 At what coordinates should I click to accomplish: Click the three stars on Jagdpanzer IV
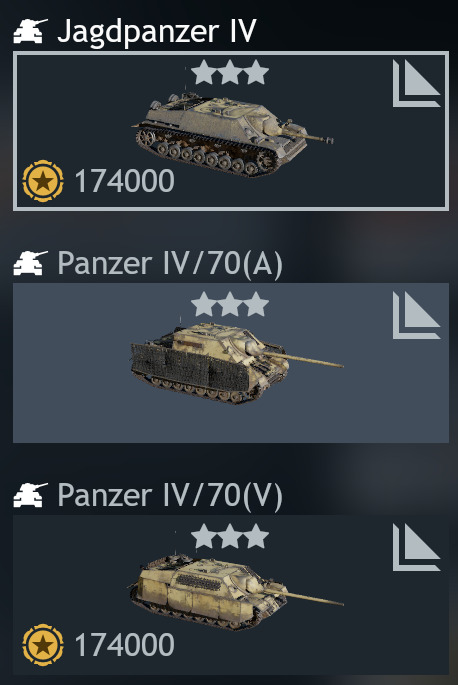[230, 73]
